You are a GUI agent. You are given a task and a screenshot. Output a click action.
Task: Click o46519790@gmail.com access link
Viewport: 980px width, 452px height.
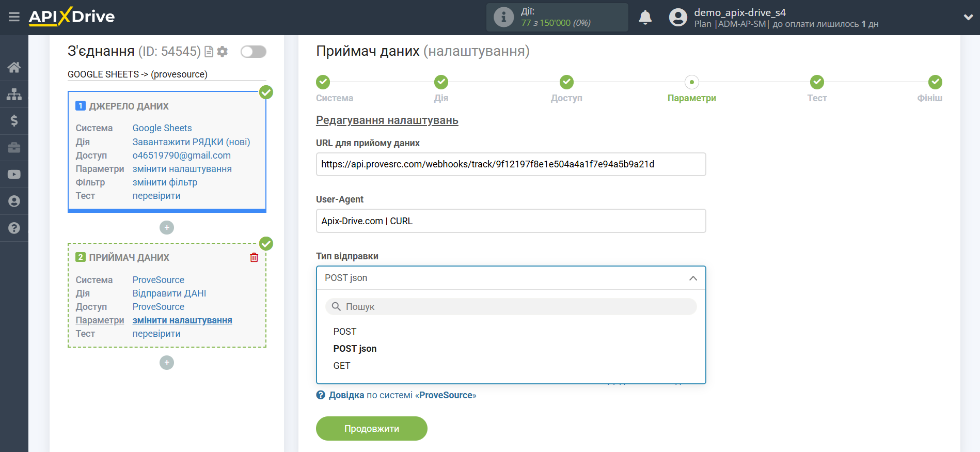182,155
